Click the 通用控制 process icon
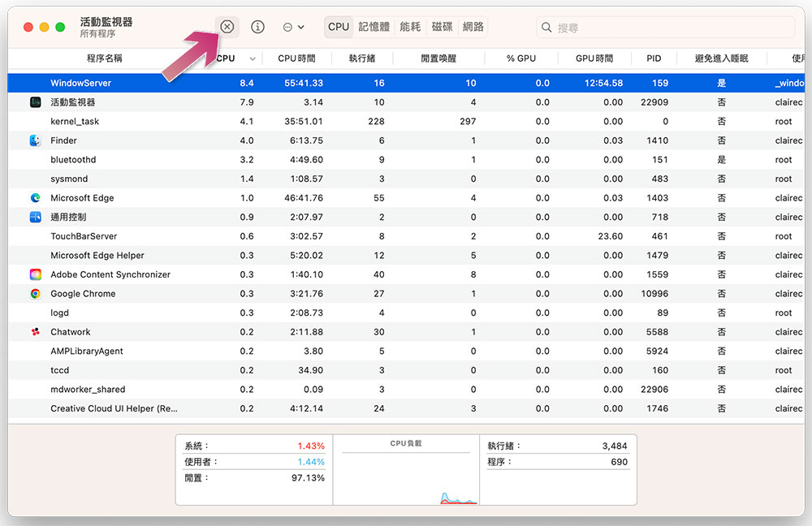The height and width of the screenshot is (526, 812). click(35, 217)
